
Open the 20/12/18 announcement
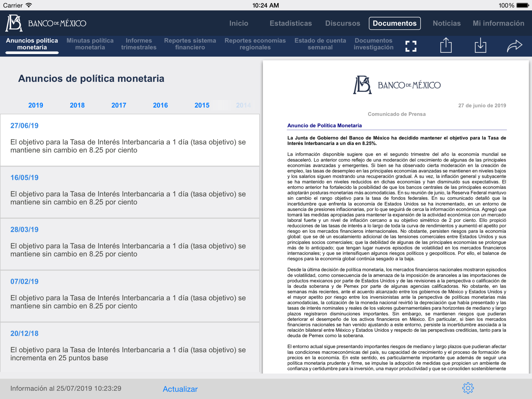point(130,348)
